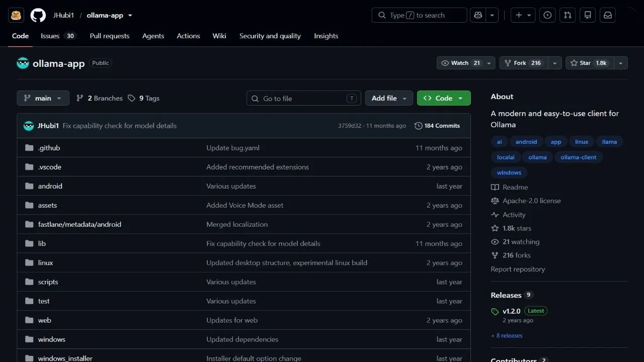Open the pull requests icon in the header
Screen dimensions: 644x362
568,15
